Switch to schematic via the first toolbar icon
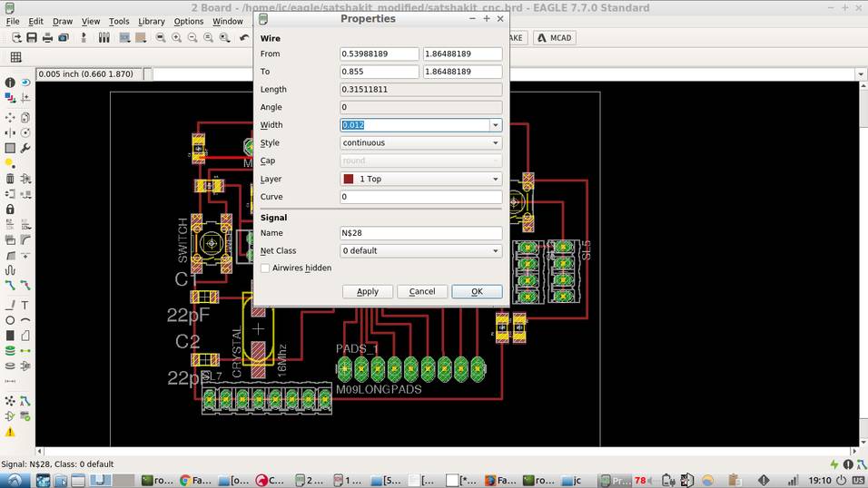 (x=16, y=37)
